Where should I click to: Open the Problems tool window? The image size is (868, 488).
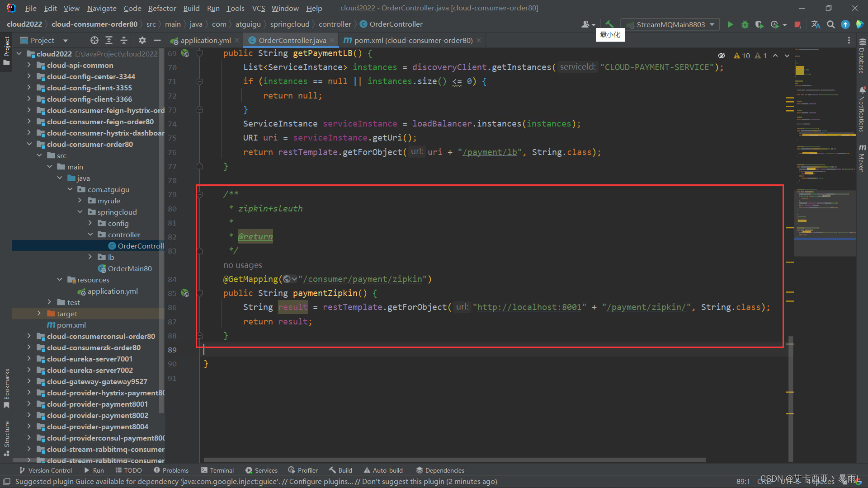pos(171,470)
